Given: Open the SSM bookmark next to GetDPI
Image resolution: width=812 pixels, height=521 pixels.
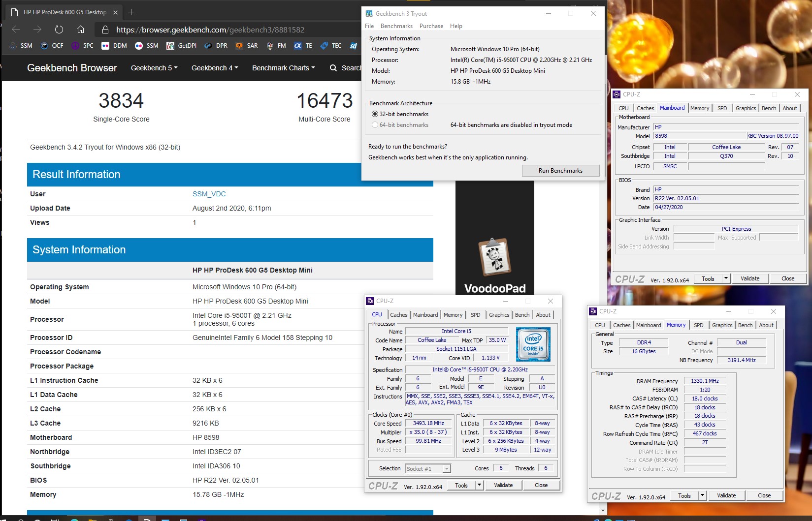Looking at the screenshot, I should click(147, 45).
